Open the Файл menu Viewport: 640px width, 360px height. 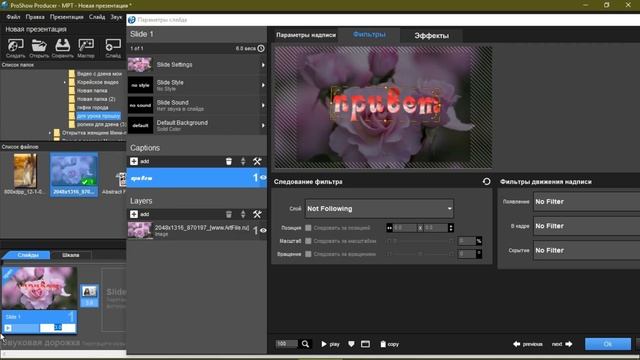tap(13, 17)
